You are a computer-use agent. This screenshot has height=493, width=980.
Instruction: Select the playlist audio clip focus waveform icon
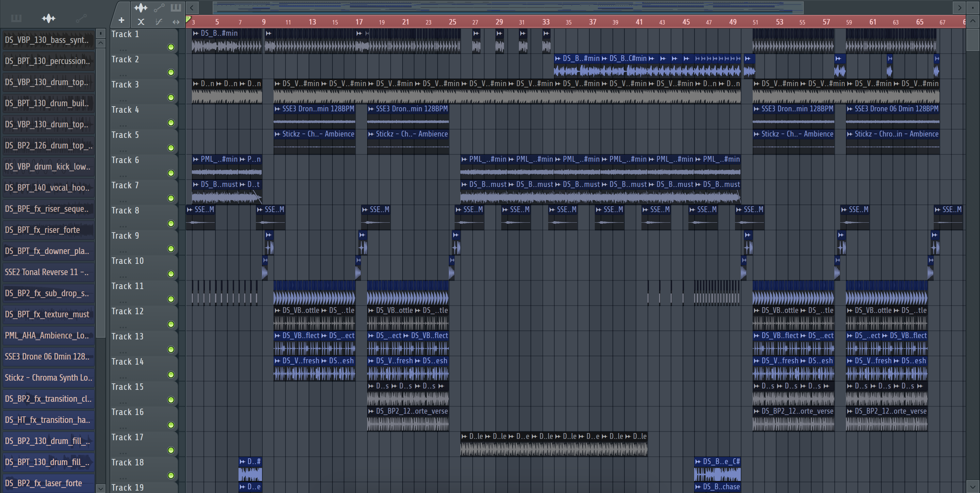tap(141, 7)
